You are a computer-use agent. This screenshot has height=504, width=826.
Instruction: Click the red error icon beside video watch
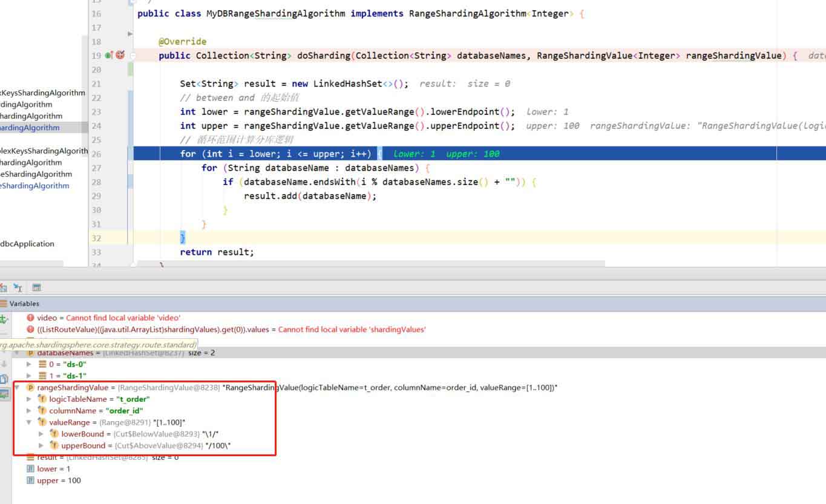31,318
